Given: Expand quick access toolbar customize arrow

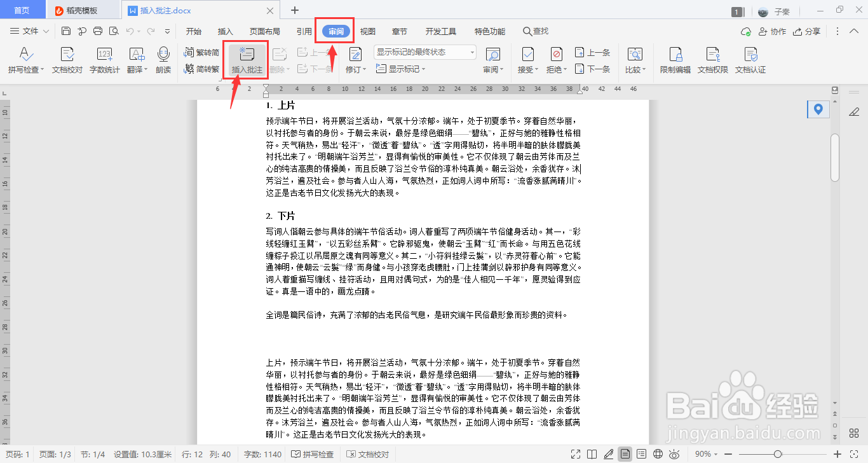Looking at the screenshot, I should (x=167, y=31).
